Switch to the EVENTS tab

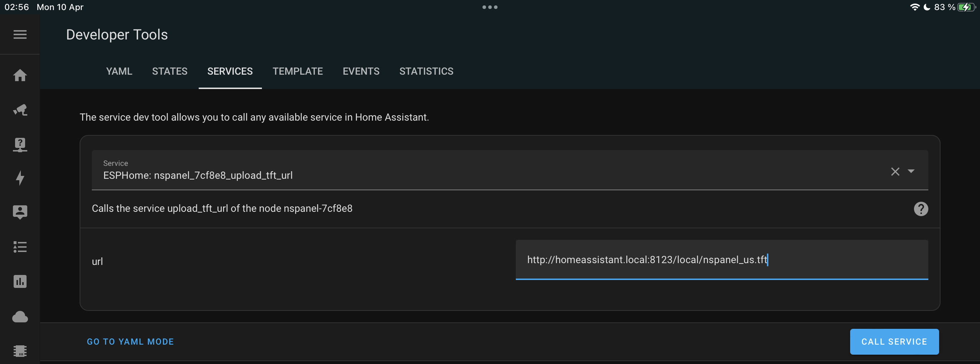(x=361, y=71)
